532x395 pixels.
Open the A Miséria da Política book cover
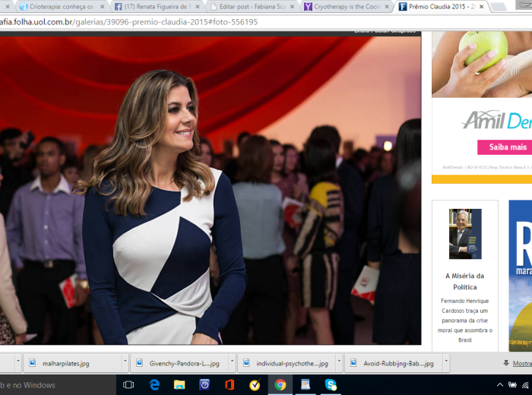(465, 234)
